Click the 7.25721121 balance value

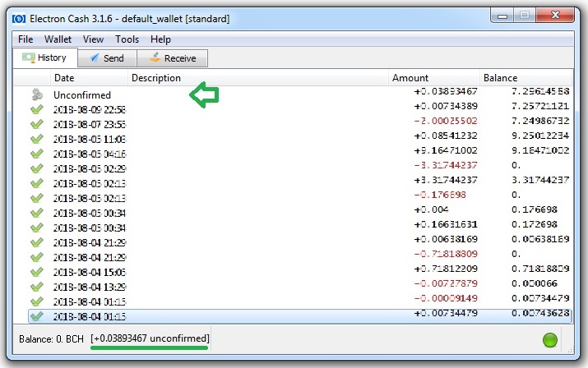coord(540,106)
